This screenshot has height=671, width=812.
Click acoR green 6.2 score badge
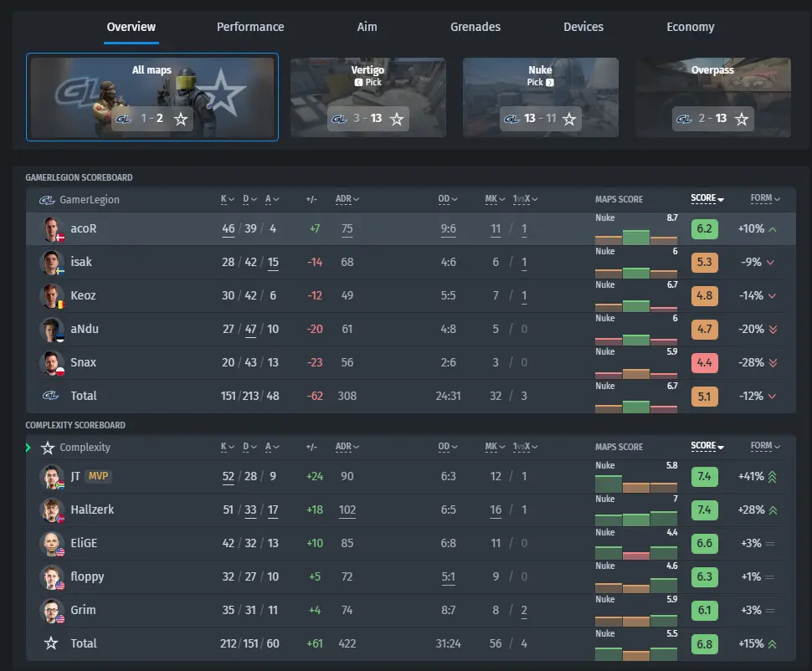pyautogui.click(x=704, y=229)
